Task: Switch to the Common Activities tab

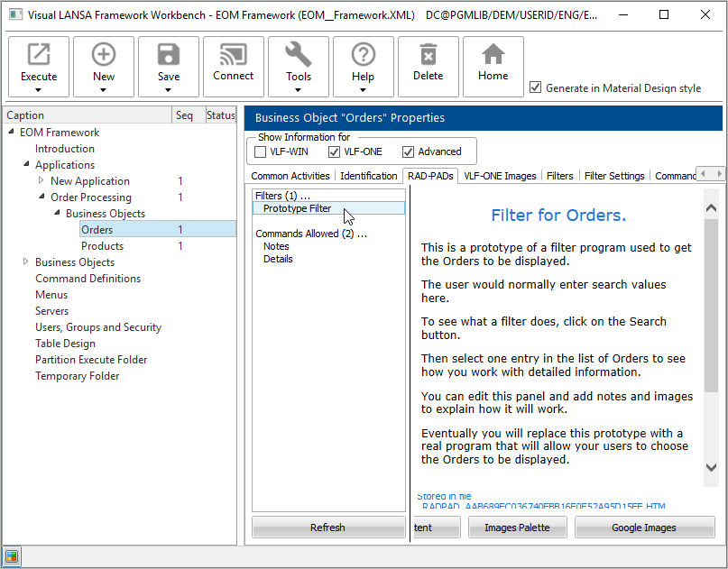Action: [290, 176]
